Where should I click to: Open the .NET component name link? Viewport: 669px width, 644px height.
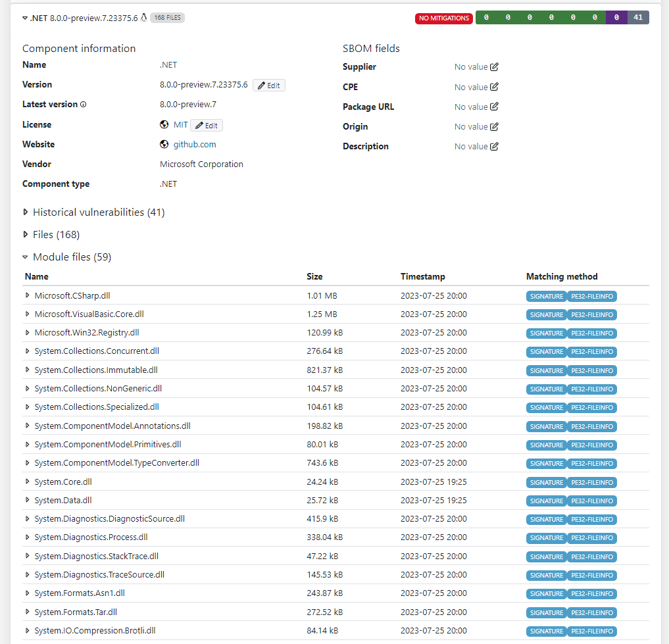click(x=168, y=64)
